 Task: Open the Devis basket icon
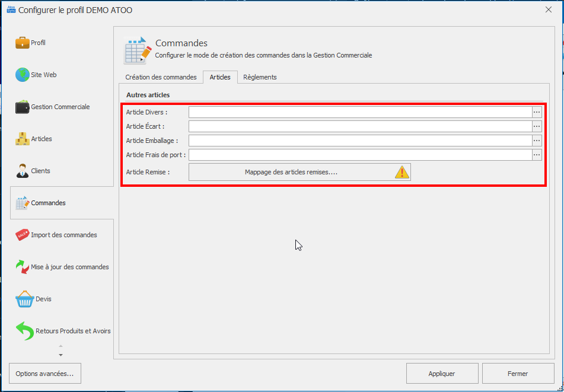tap(24, 299)
